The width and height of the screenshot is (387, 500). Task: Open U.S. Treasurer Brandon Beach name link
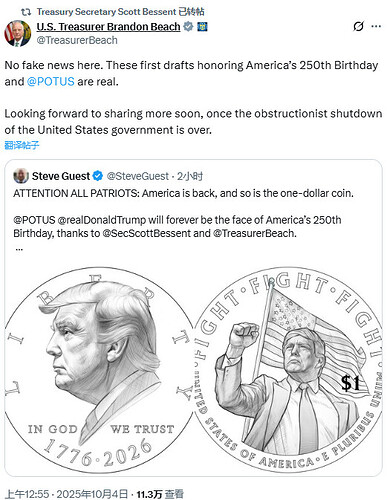pyautogui.click(x=108, y=26)
